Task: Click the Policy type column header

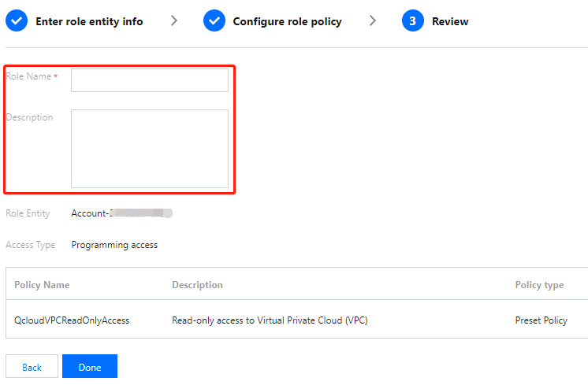Action: (539, 285)
